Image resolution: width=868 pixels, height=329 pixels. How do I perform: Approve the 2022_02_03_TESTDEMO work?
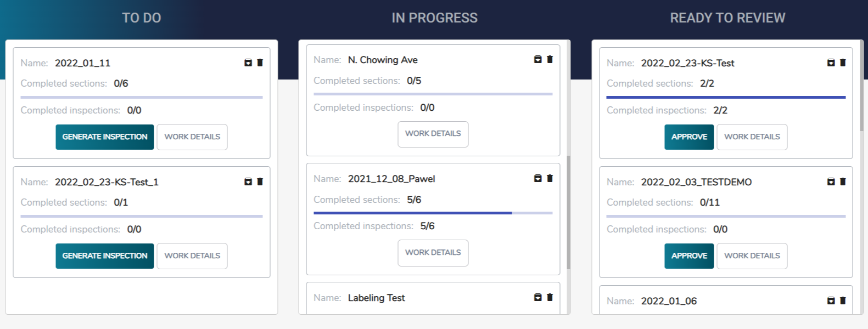tap(689, 256)
